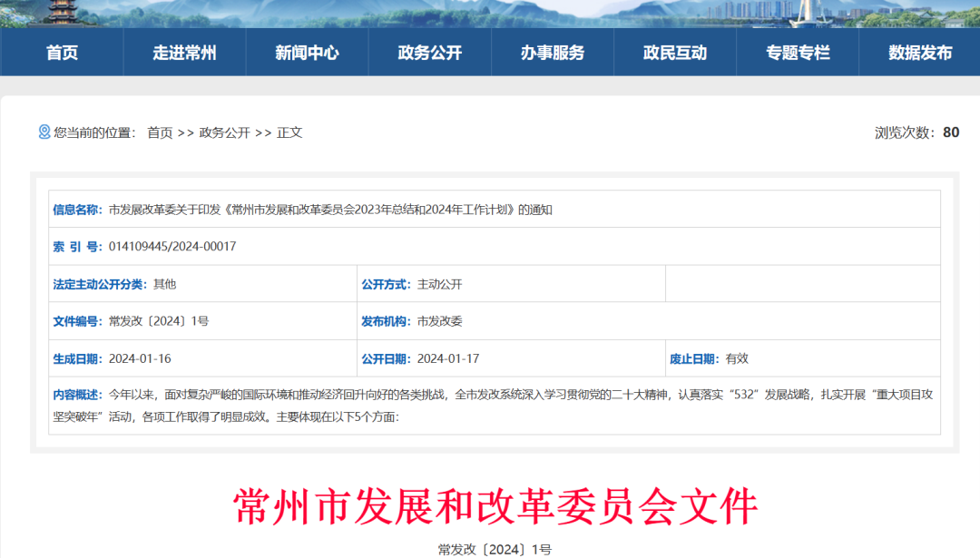Navigate to 政民互动 section
This screenshot has width=980, height=558.
(x=674, y=53)
